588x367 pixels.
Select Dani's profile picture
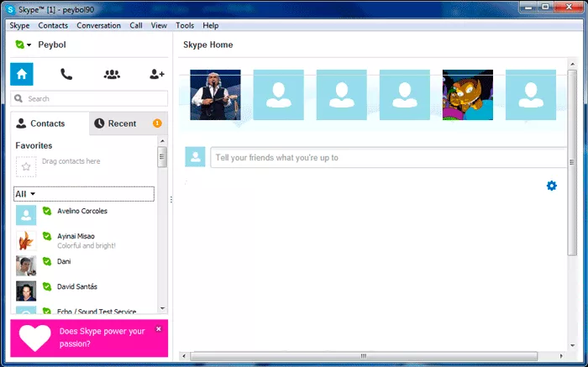[26, 265]
